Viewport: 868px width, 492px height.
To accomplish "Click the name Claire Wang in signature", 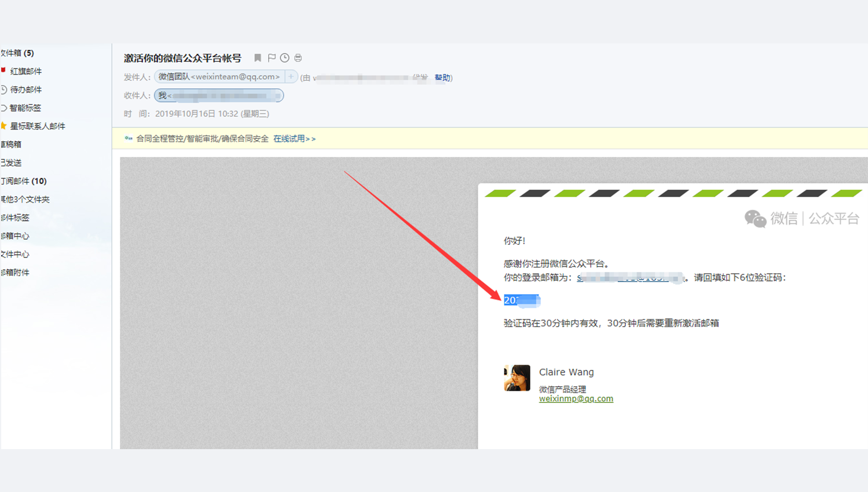I will (x=566, y=372).
